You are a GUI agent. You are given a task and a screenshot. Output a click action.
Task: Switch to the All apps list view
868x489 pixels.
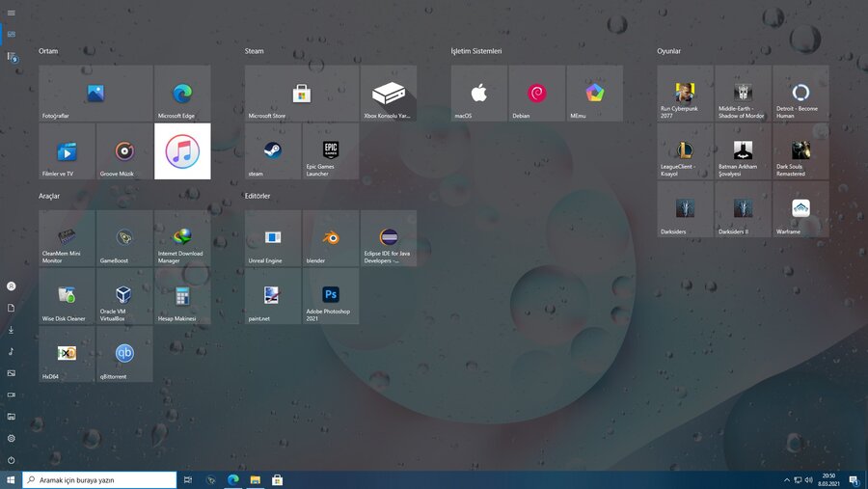(12, 58)
